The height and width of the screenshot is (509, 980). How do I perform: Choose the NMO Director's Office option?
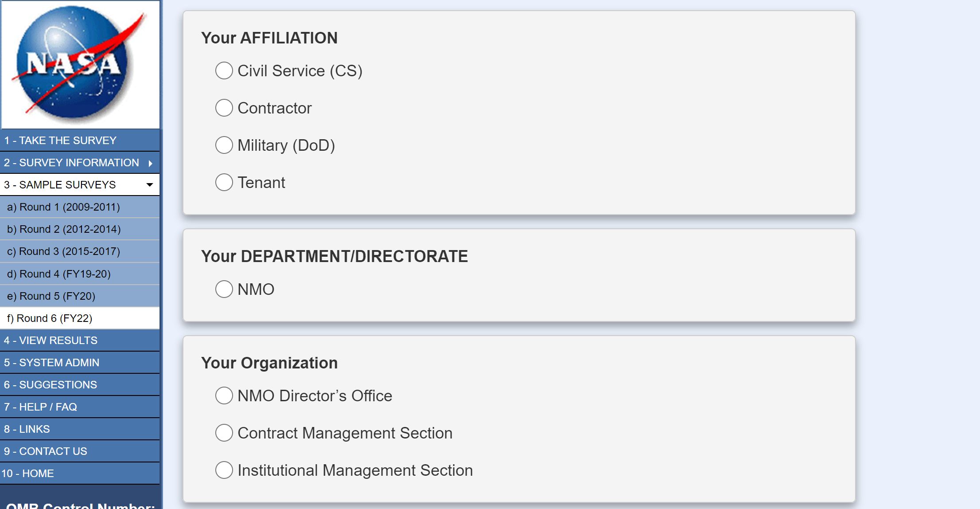(x=224, y=396)
